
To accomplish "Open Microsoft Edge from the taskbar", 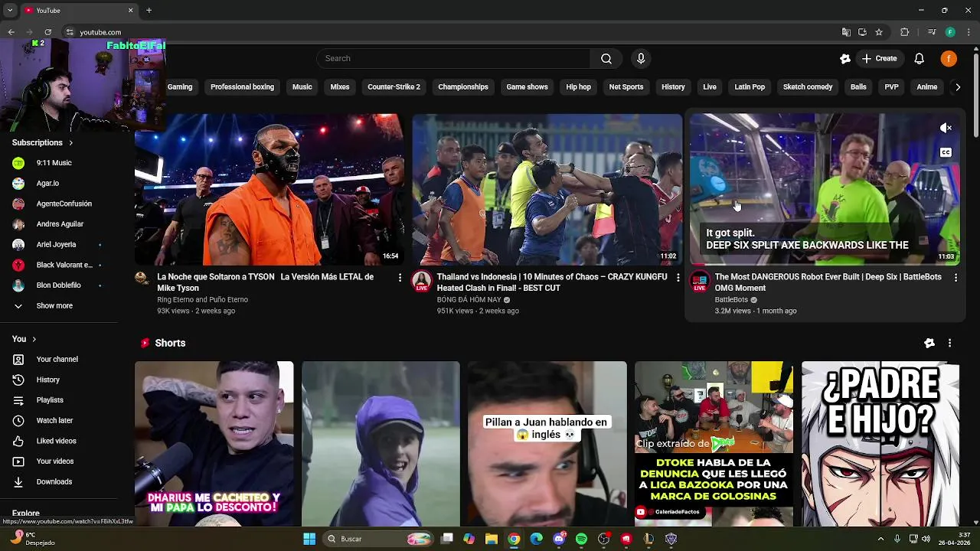I will click(537, 539).
